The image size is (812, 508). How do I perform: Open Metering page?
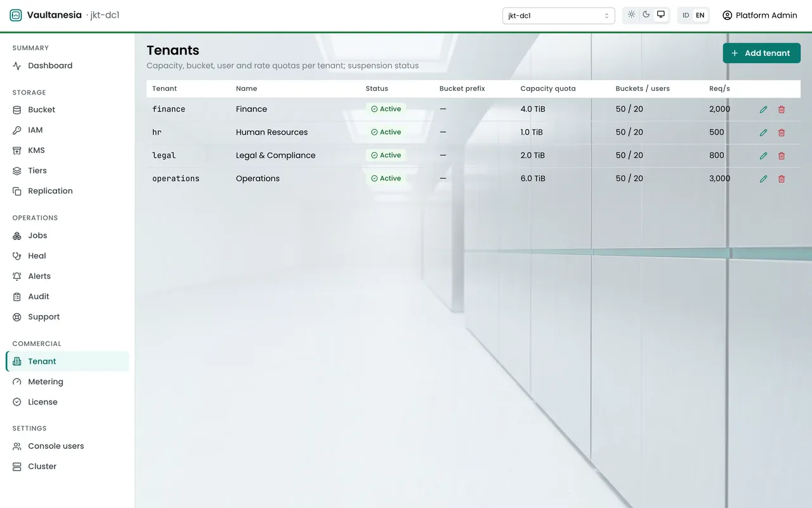(67, 382)
